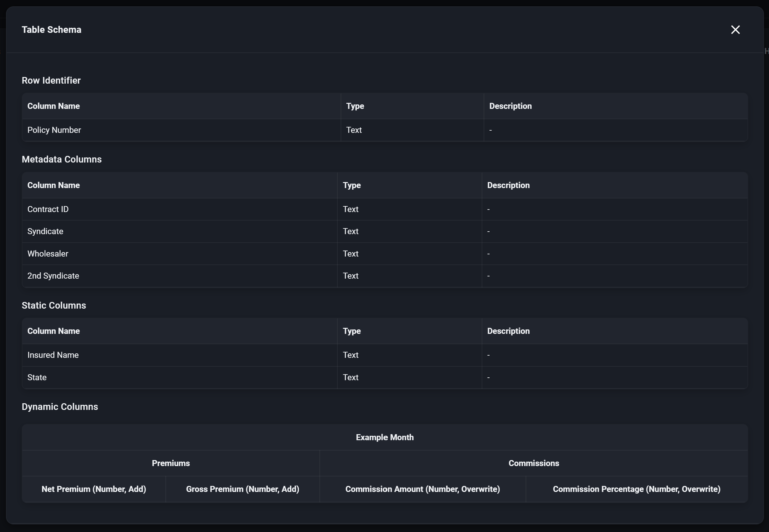Select the Gross Premium column cell
This screenshot has height=532, width=769.
point(242,489)
